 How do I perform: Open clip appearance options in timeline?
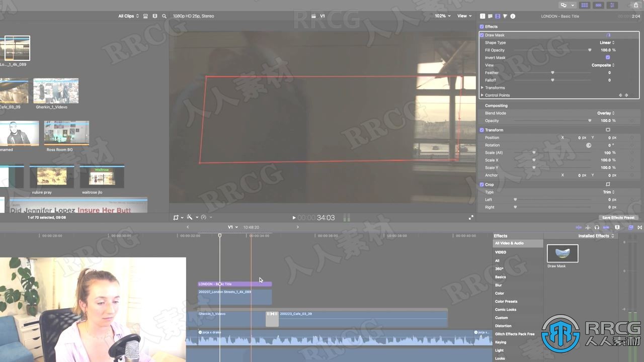pos(617,227)
